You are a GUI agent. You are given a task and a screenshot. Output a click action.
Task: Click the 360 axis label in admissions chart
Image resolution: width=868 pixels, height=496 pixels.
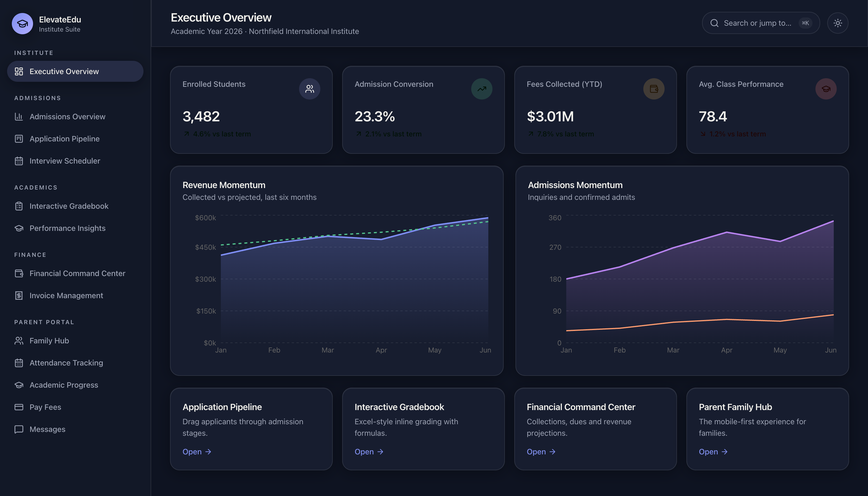click(554, 218)
